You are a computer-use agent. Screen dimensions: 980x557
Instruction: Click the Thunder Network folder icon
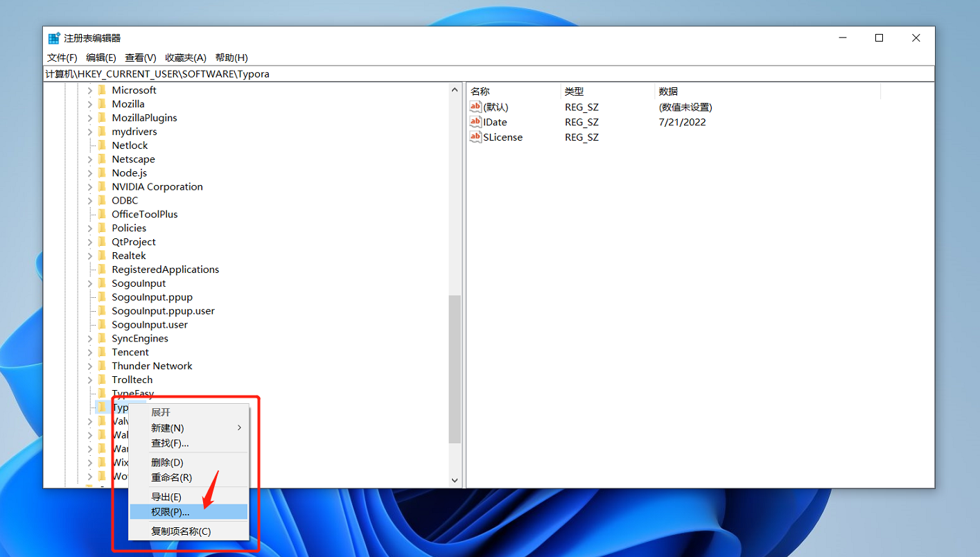(102, 366)
